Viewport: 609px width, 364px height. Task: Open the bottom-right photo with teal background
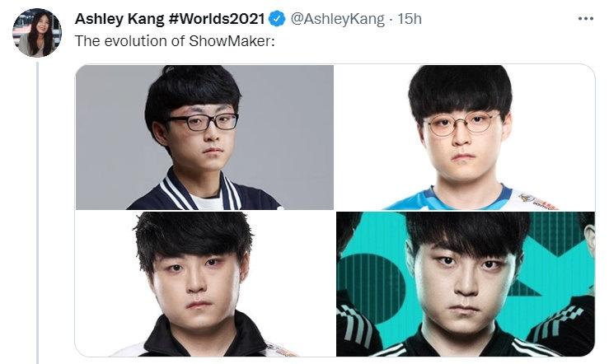pyautogui.click(x=466, y=284)
